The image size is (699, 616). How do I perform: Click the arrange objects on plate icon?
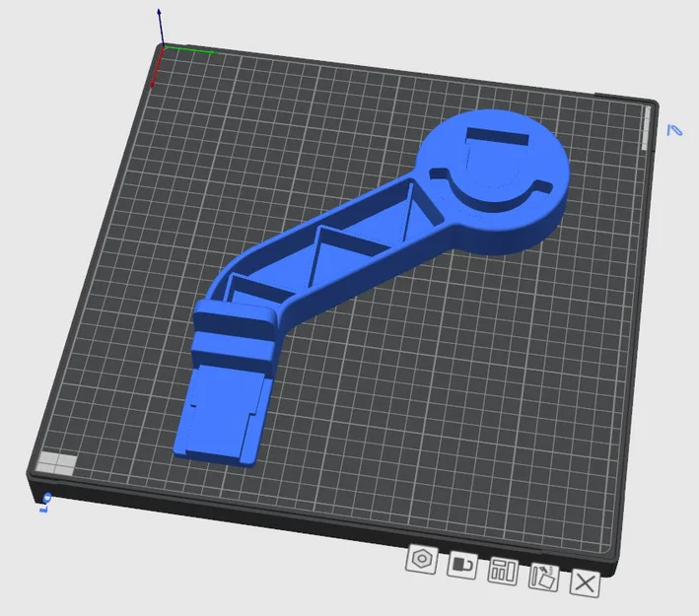(503, 571)
